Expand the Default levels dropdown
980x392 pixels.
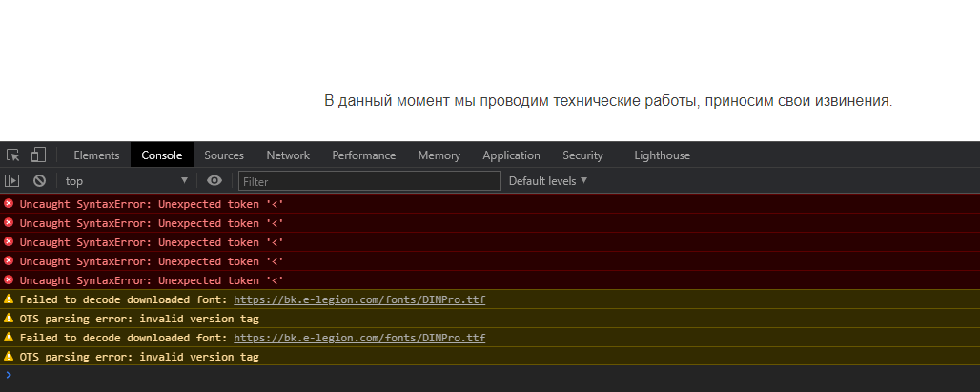pyautogui.click(x=548, y=181)
